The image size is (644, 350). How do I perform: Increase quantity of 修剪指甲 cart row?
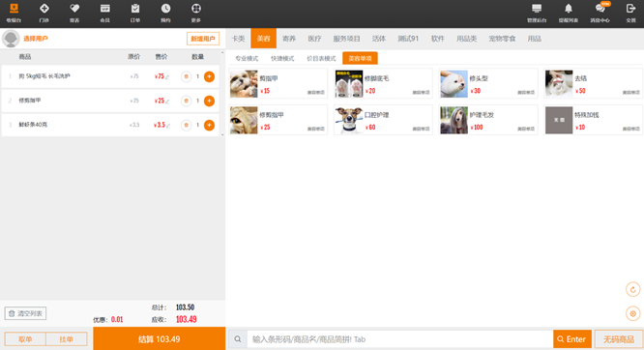pyautogui.click(x=209, y=101)
